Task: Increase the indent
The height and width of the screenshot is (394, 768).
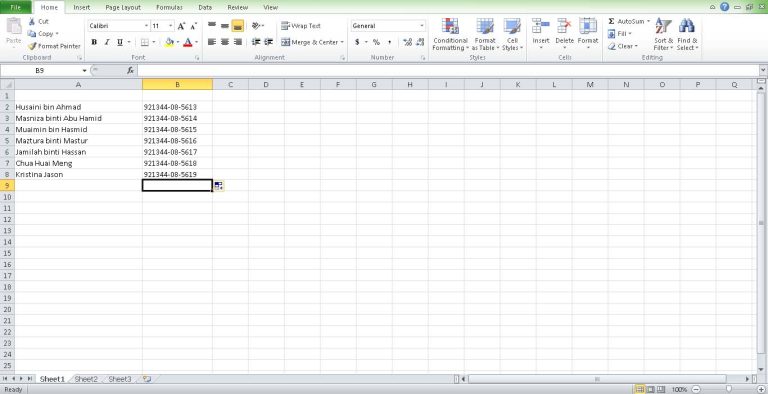Action: [x=268, y=42]
